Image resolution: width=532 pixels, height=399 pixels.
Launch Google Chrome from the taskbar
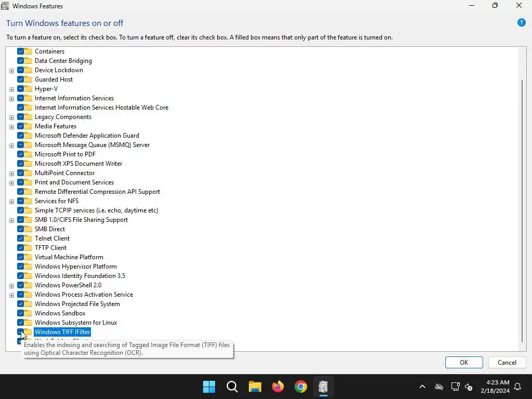point(301,387)
